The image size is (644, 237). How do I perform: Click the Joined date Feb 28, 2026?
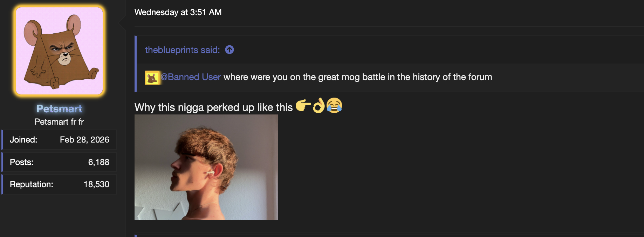(84, 140)
